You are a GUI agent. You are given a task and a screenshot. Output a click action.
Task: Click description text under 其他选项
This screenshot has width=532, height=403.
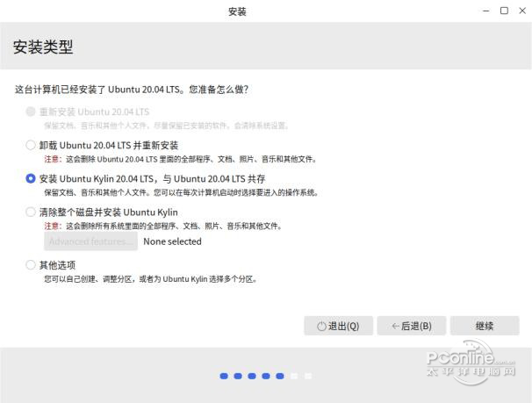coord(151,279)
